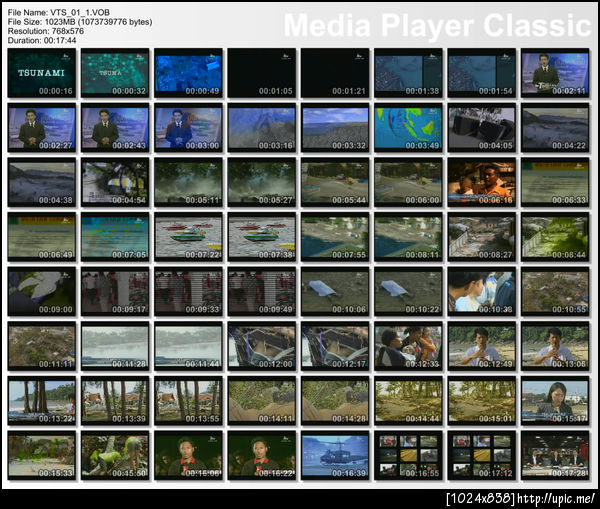Click the thumbnail at 00:13:55

point(188,401)
